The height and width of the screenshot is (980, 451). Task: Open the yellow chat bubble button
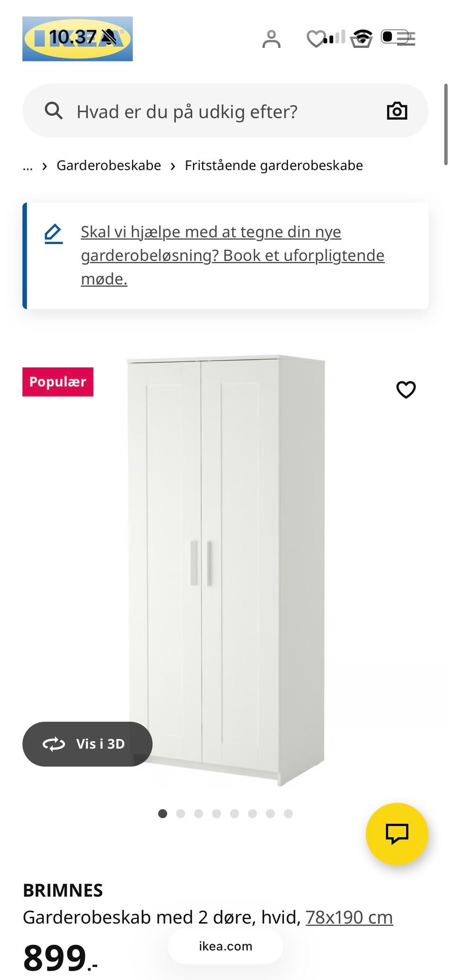397,834
